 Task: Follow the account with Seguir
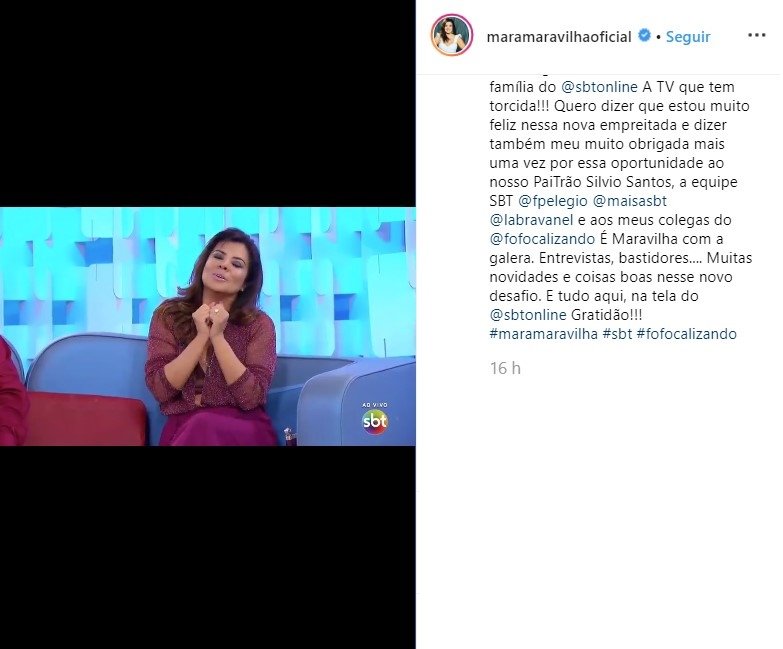(688, 36)
